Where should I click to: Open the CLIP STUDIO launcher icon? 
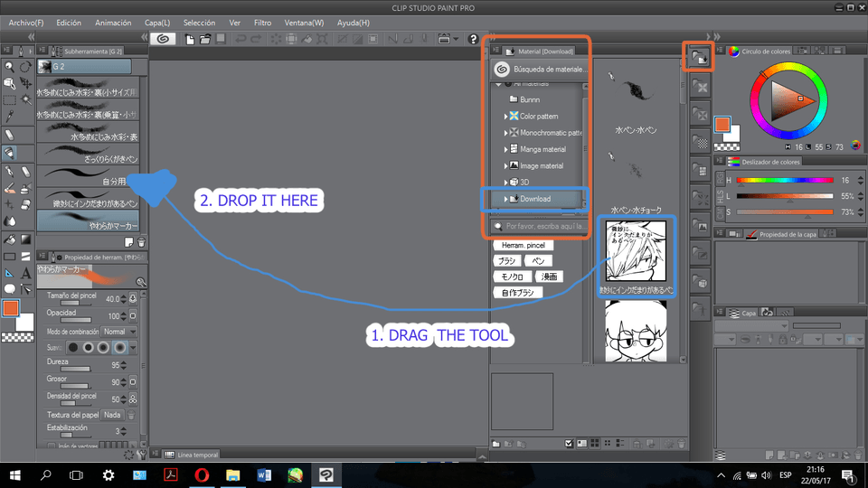(164, 39)
